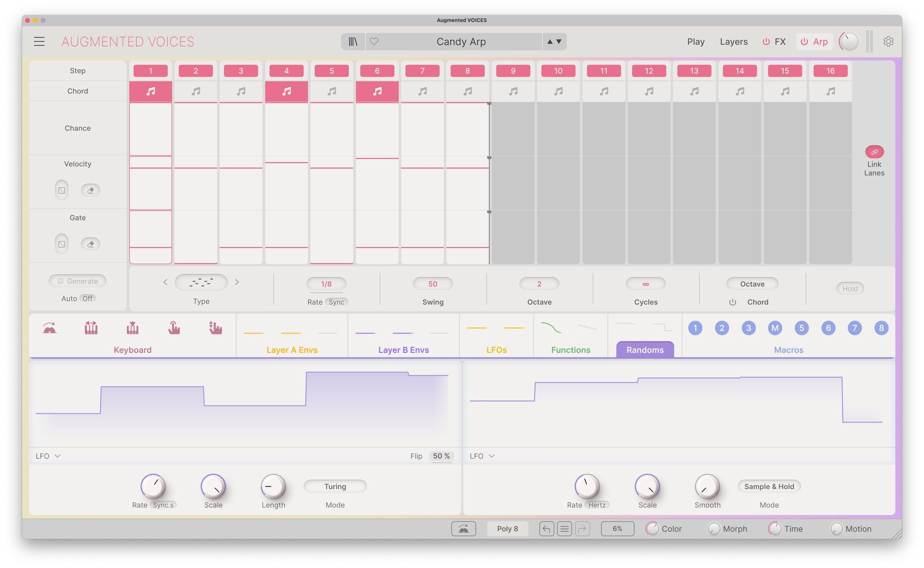924x568 pixels.
Task: Click the Velocity lane dice randomize icon
Action: click(61, 190)
